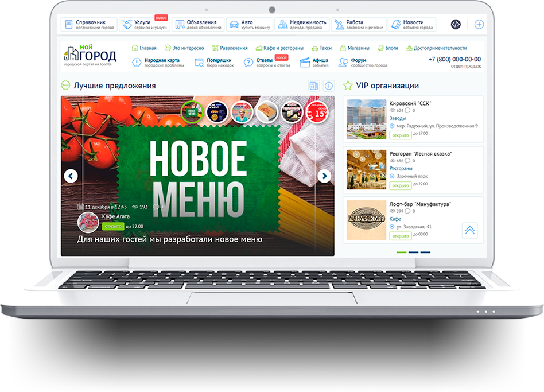The height and width of the screenshot is (392, 544).
Task: Click the code brackets icon in top bar
Action: click(x=455, y=24)
